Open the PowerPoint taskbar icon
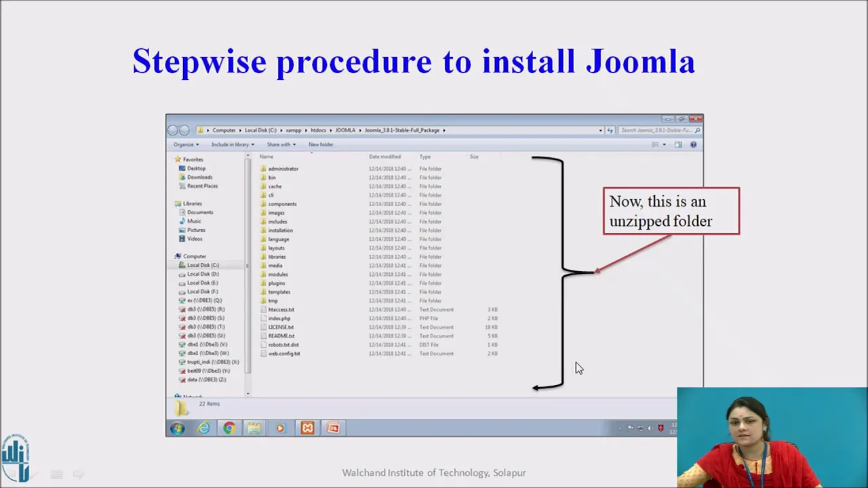 click(x=333, y=428)
